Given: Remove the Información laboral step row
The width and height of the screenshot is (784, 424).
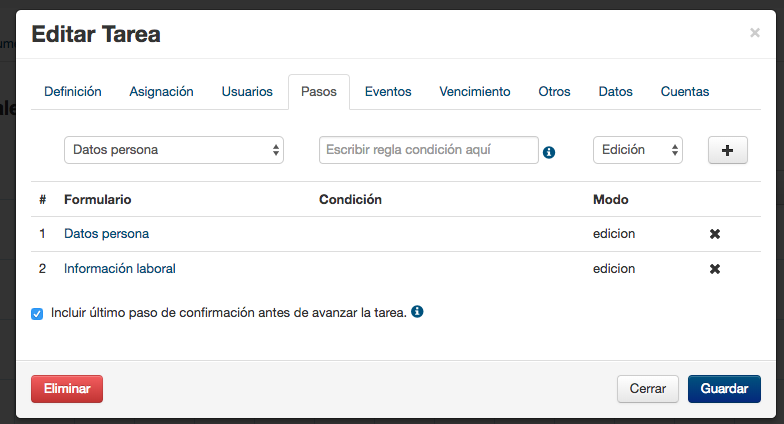Looking at the screenshot, I should 715,268.
